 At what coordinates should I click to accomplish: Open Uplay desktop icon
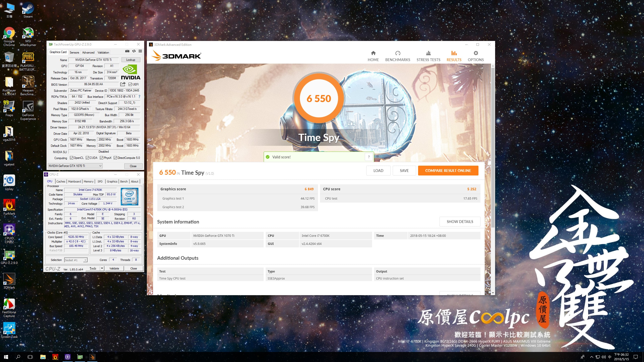coord(9,183)
